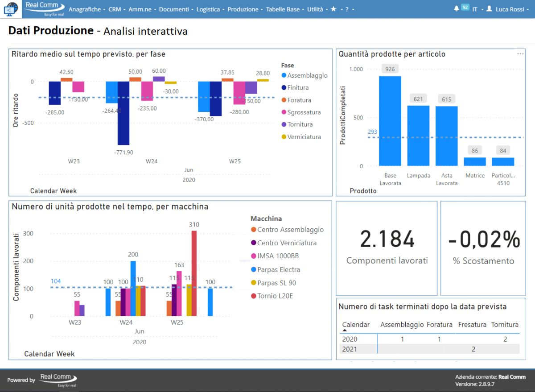Open the Produzione menu
The width and height of the screenshot is (535, 392).
[245, 9]
